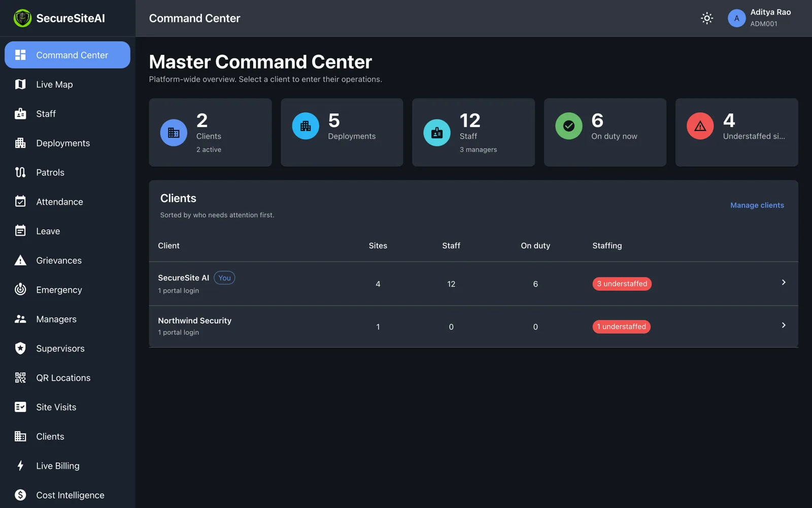Click the Live Map icon in sidebar
Screen dimensions: 812x508
(x=20, y=84)
